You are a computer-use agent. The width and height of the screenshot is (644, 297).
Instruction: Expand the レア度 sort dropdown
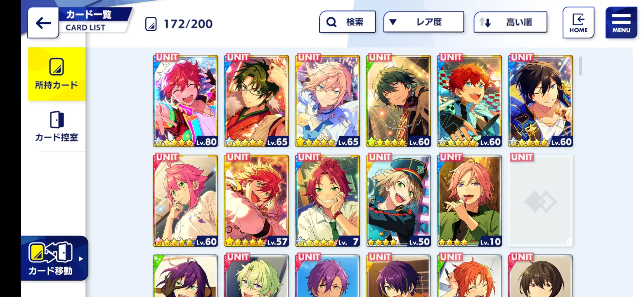(424, 22)
